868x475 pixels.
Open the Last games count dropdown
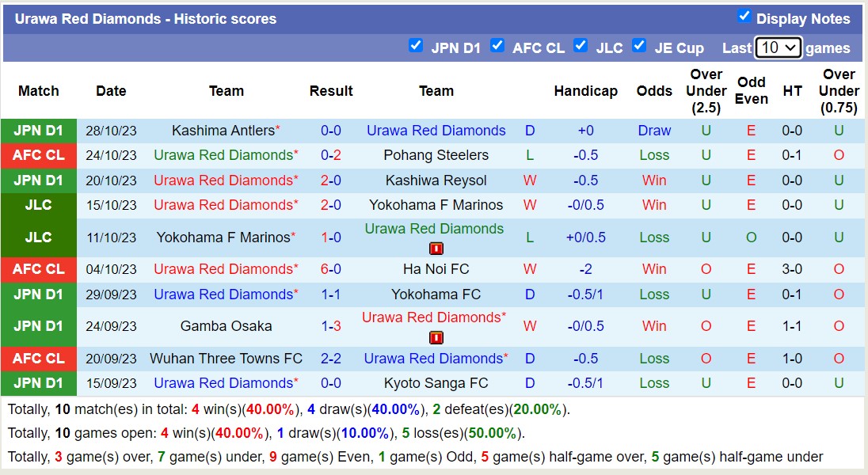(778, 47)
